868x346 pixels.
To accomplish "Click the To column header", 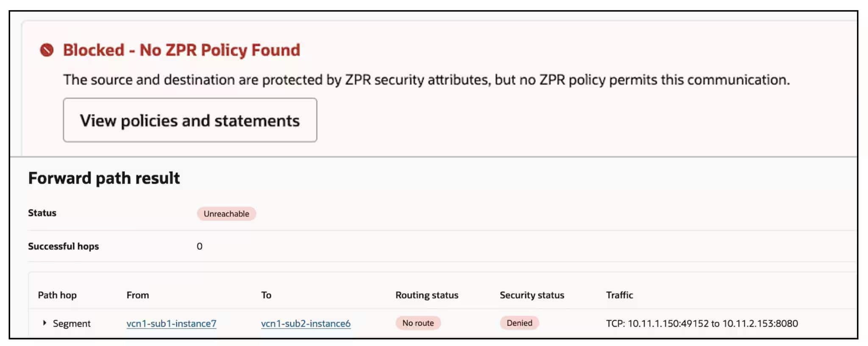I will [x=266, y=295].
